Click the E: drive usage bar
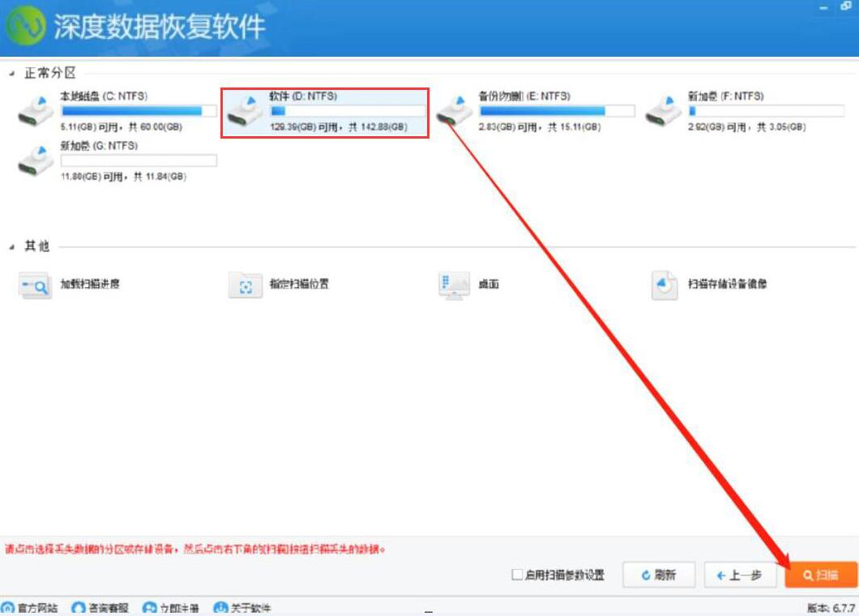 [557, 111]
